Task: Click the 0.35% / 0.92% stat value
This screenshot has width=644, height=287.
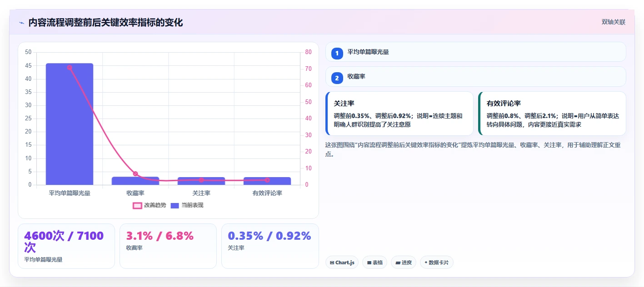Action: coord(269,236)
